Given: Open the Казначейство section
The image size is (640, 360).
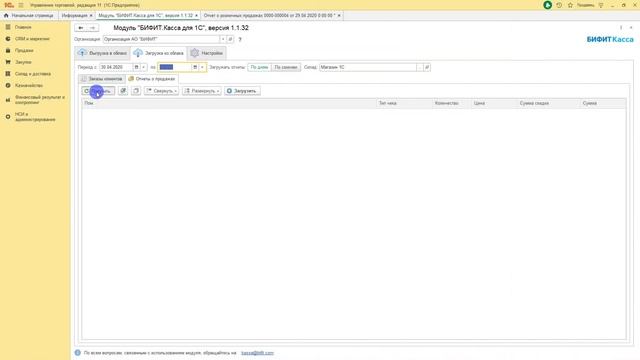Looking at the screenshot, I should pyautogui.click(x=29, y=85).
